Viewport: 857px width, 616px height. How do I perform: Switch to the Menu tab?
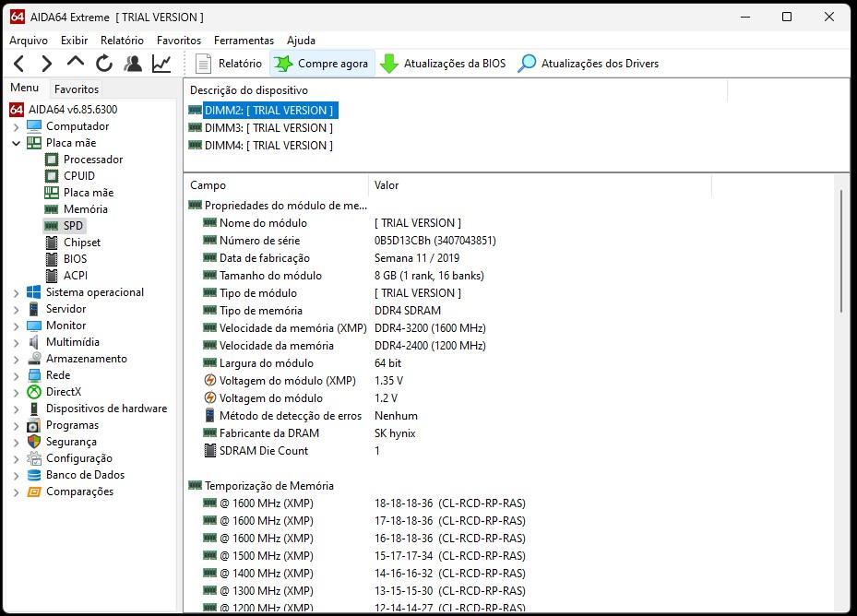pos(25,88)
